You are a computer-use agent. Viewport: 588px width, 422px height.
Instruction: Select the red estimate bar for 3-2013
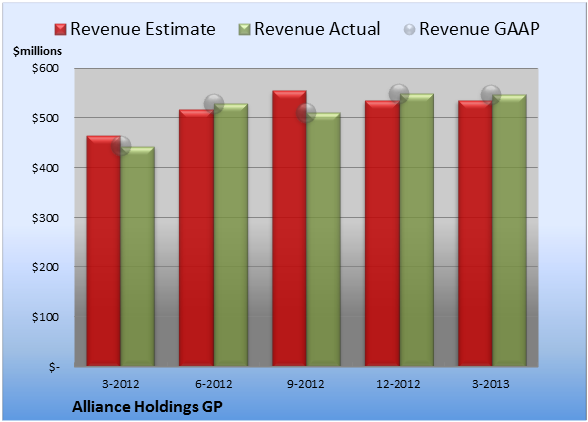pos(475,233)
